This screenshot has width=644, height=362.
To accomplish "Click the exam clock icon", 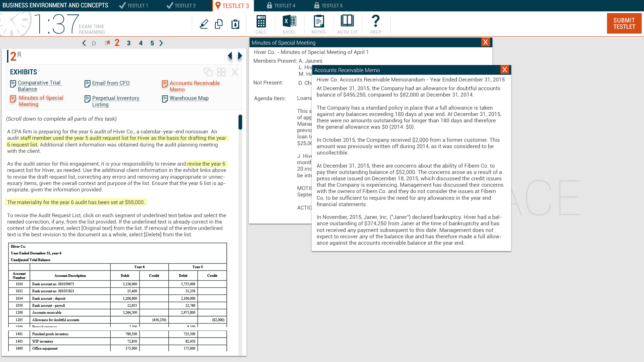I will click(15, 23).
